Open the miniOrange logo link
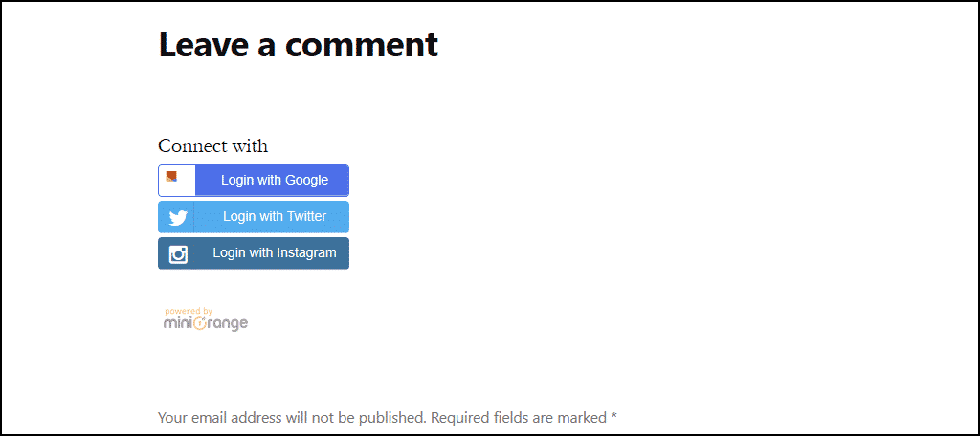This screenshot has width=980, height=436. 207,319
